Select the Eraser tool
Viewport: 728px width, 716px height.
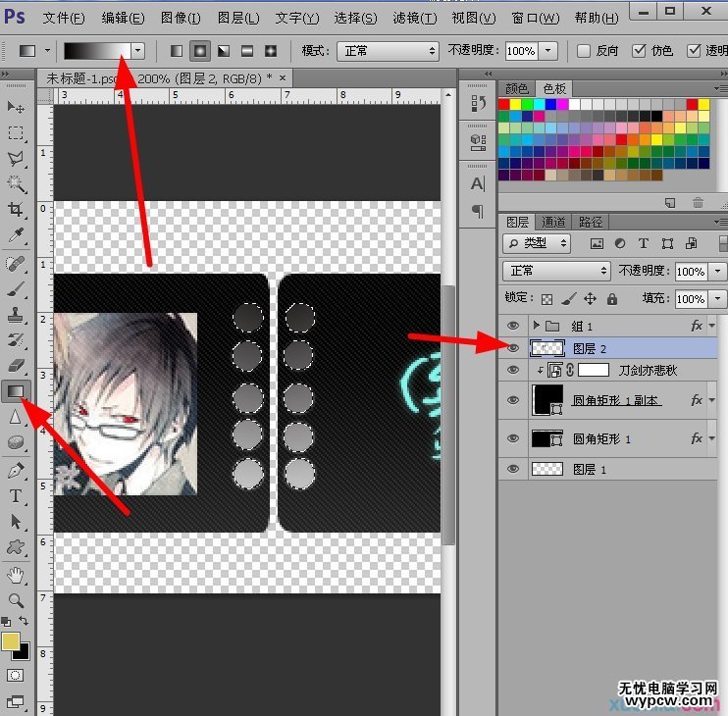[x=16, y=366]
